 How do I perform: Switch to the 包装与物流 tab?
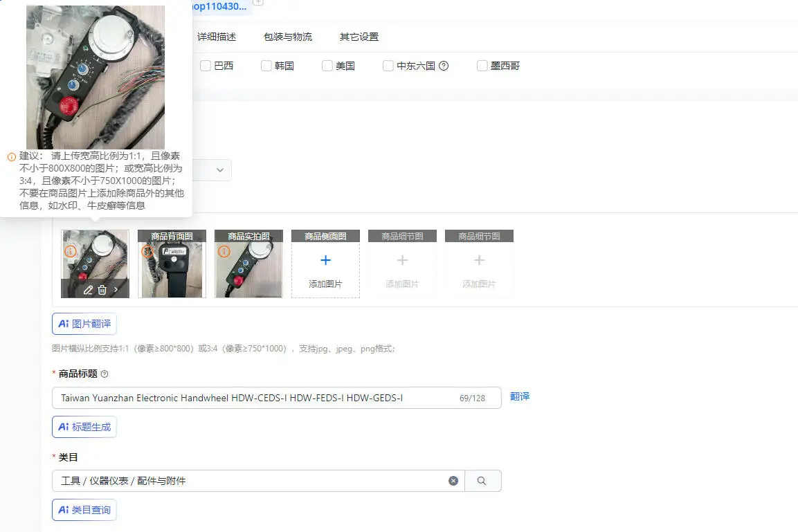click(x=289, y=37)
